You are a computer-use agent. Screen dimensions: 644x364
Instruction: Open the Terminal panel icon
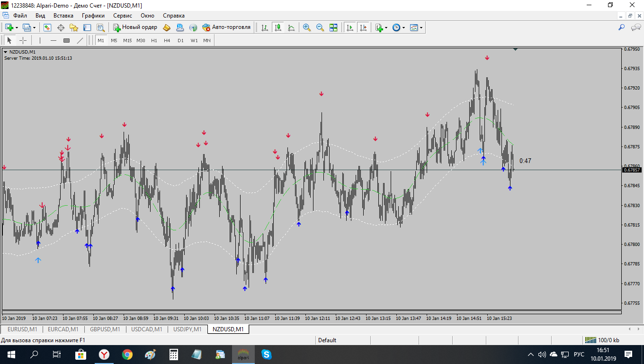coord(87,27)
